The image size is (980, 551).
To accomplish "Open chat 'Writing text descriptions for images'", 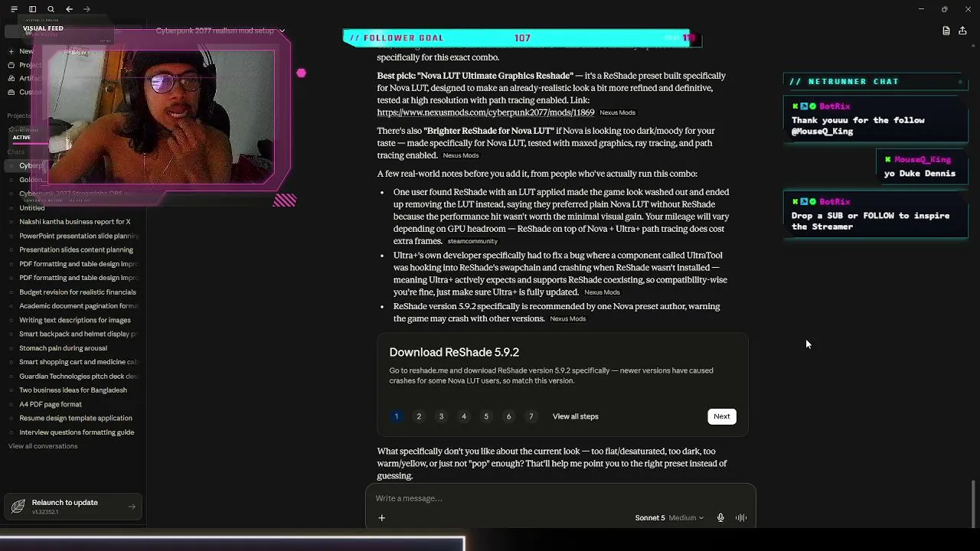I will (75, 320).
